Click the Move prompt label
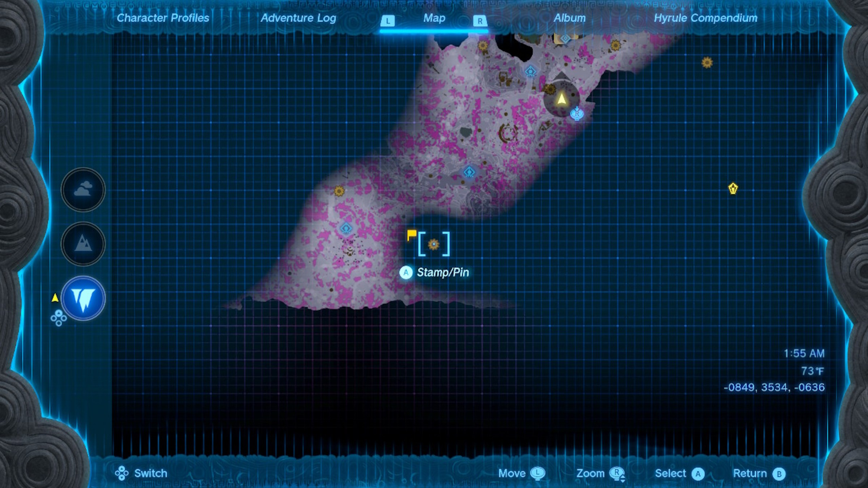868x488 pixels. click(512, 473)
